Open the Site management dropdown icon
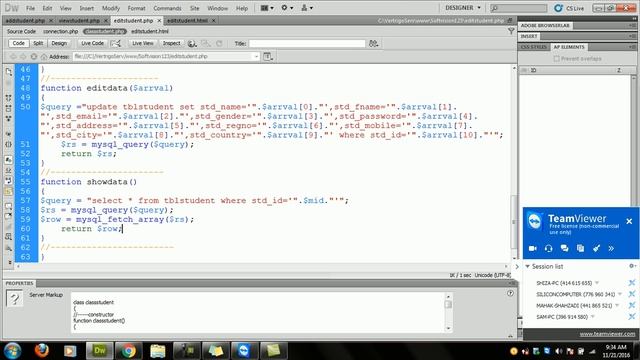Viewport: 640px width, 360px height. coord(307,8)
